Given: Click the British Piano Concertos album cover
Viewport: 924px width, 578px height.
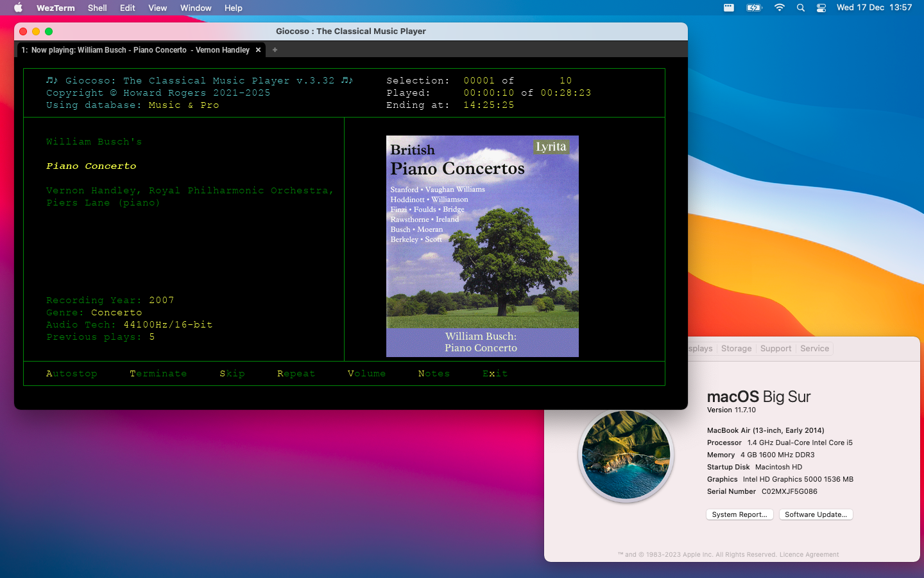Looking at the screenshot, I should [482, 246].
